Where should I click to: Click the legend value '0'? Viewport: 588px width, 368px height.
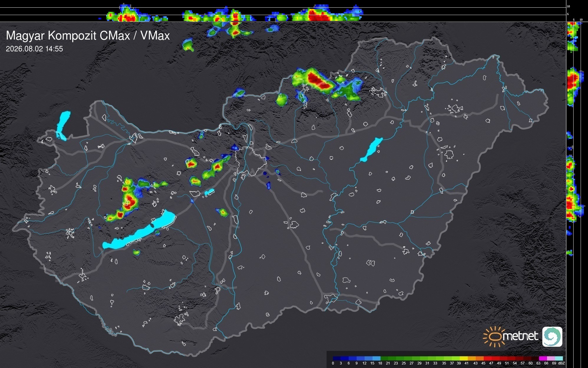[333, 363]
